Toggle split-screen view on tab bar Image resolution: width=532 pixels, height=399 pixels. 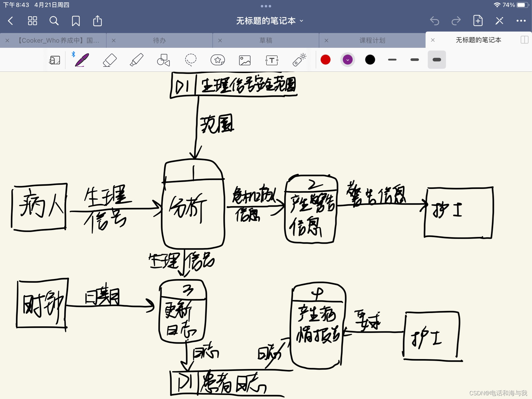[x=525, y=40]
